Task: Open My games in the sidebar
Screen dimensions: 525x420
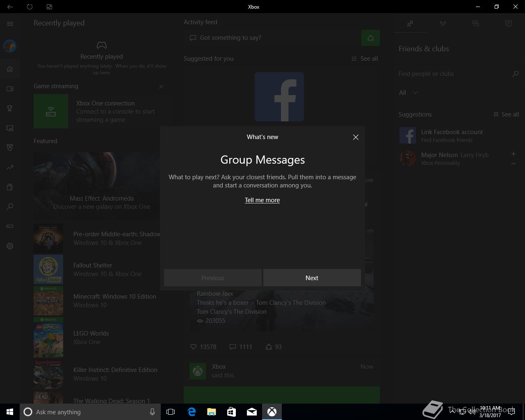Action: pyautogui.click(x=10, y=89)
